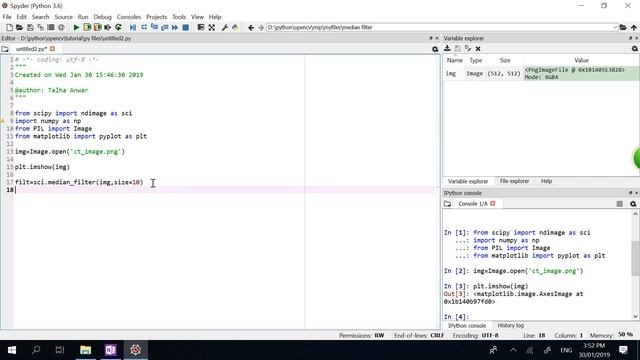Maximize current pane icon
The width and height of the screenshot is (640, 360).
coord(211,27)
